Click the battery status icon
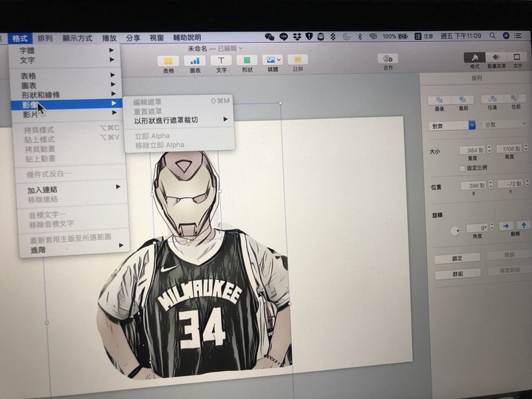 pos(403,36)
